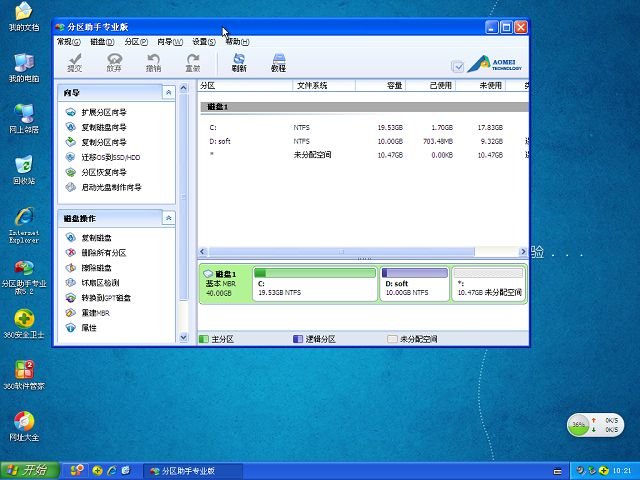The height and width of the screenshot is (480, 640).
Task: Click the Refresh (刷新) toolbar icon
Action: pyautogui.click(x=239, y=62)
